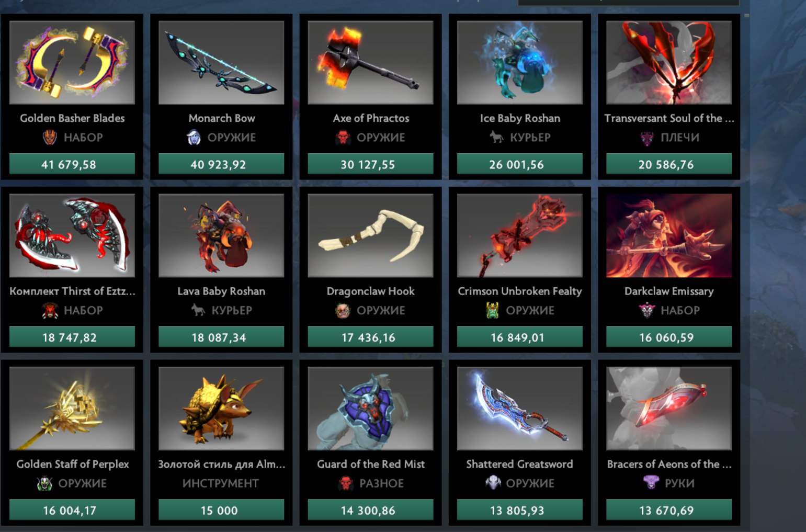Click the hero icon under Shattered Greatsword

coord(493,483)
